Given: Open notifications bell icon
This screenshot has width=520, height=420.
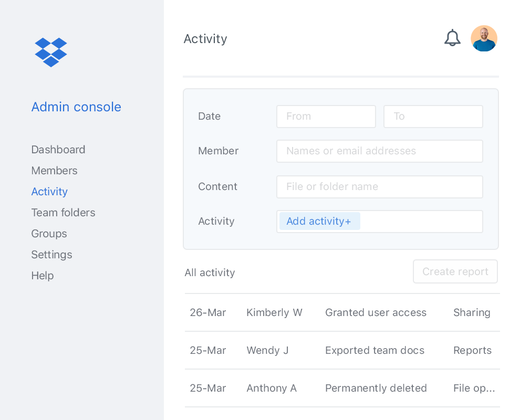Looking at the screenshot, I should coord(452,38).
